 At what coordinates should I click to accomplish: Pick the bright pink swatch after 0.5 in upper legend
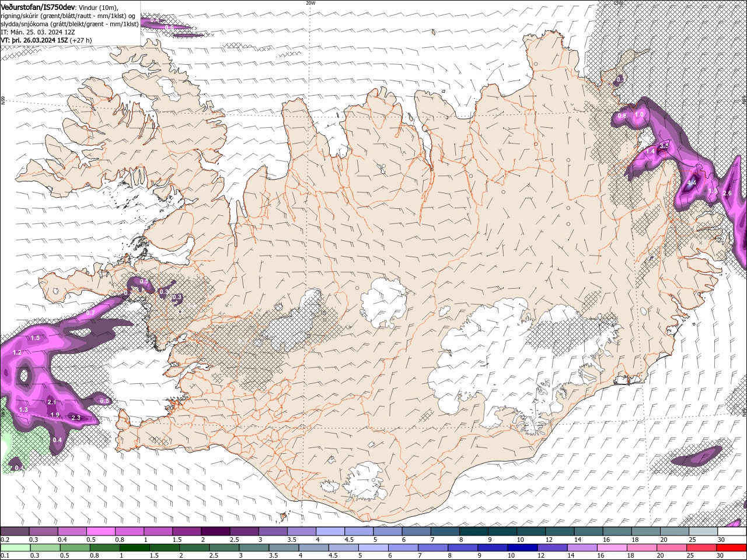coord(100,531)
